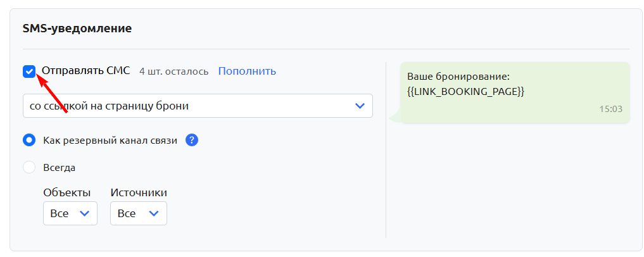
Task: Click the SMS-уведомление section heading
Action: 77,28
